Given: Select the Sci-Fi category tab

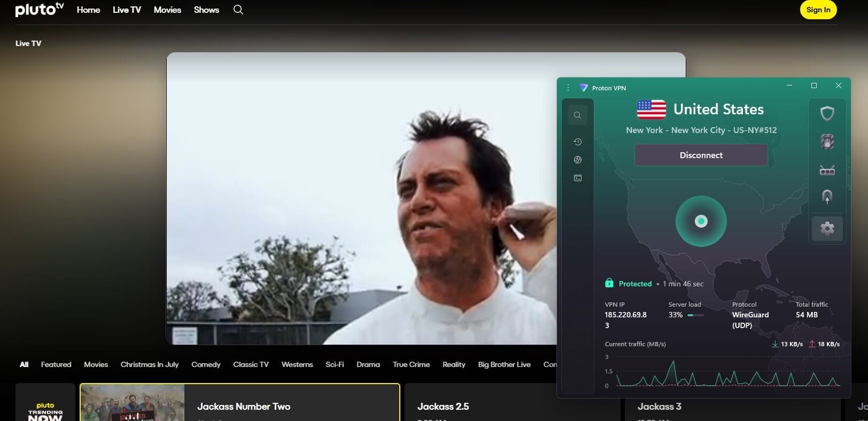Looking at the screenshot, I should click(335, 364).
